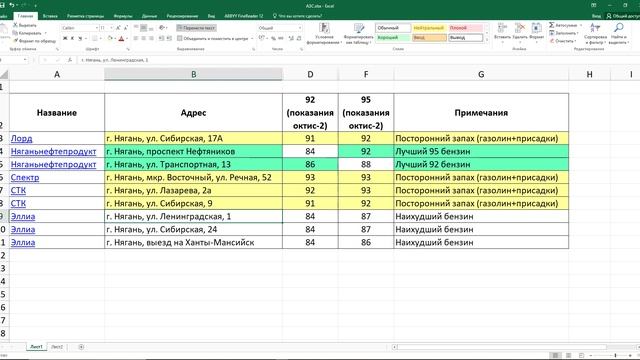The image size is (640, 360).
Task: Open the Fill (Заполнить) dropdown
Action: [563, 33]
